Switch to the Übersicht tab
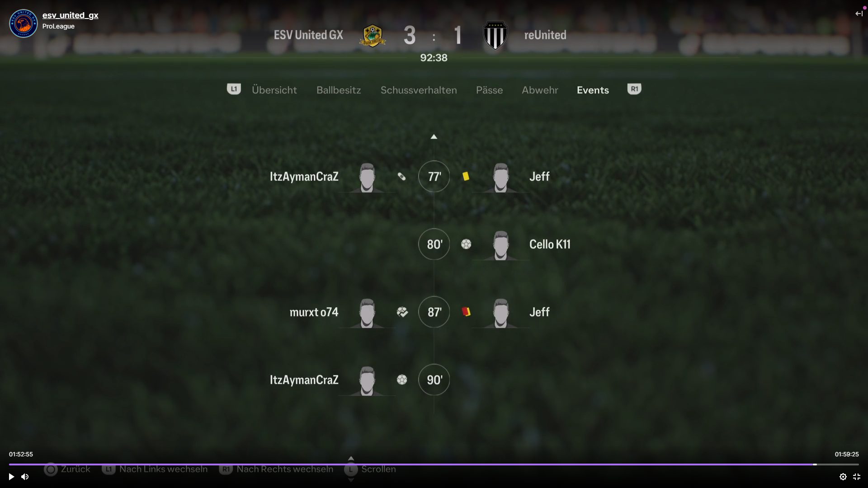The height and width of the screenshot is (488, 868). pyautogui.click(x=274, y=90)
